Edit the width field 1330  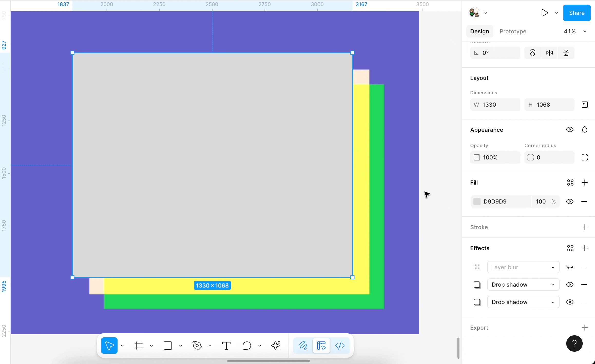(x=495, y=105)
